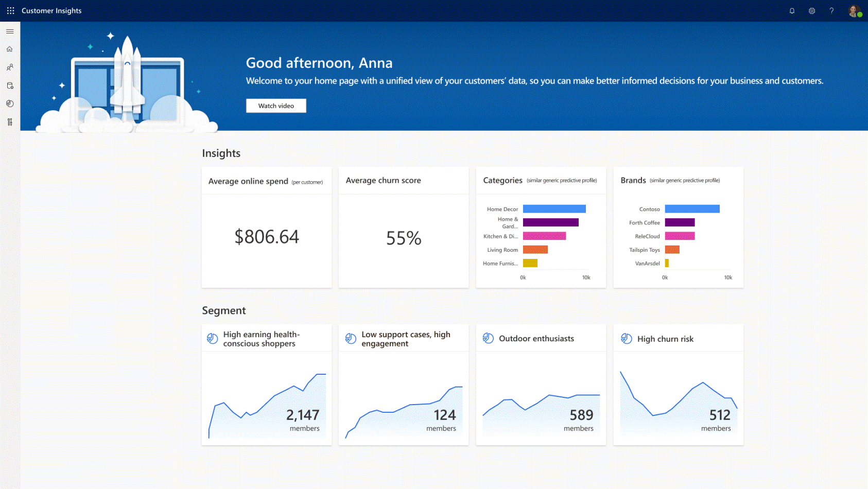
Task: Open the Data sources icon in sidebar
Action: click(10, 85)
